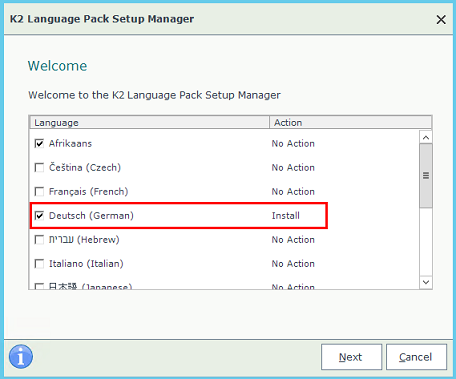The height and width of the screenshot is (379, 456).
Task: Tick the Français (French) checkbox
Action: coord(39,192)
